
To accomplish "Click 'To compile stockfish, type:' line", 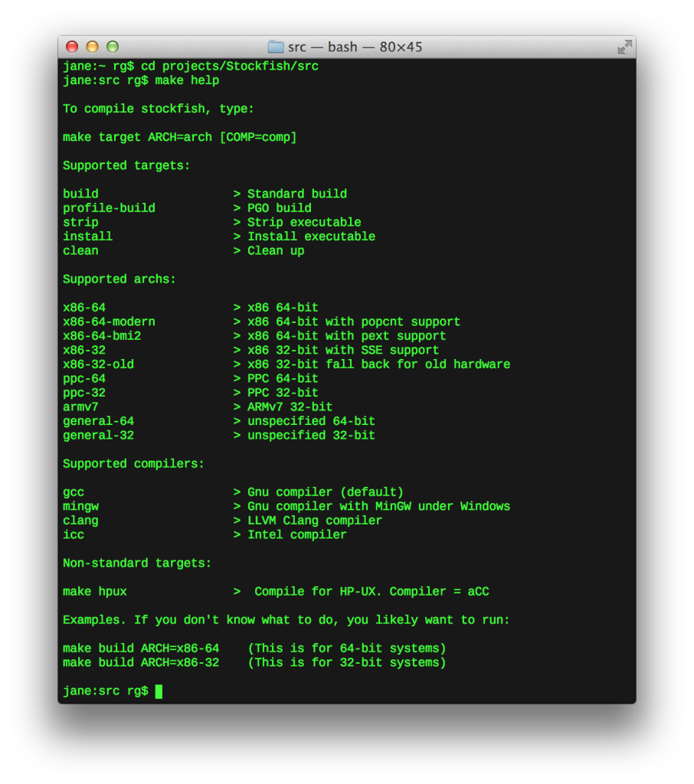I will 158,109.
